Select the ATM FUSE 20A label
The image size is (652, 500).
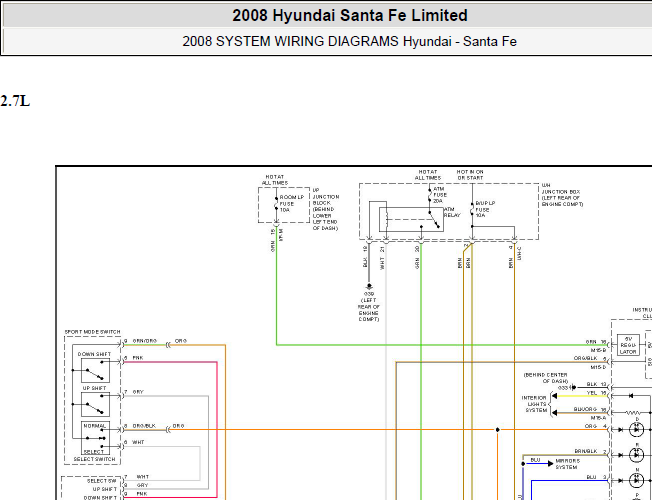pos(440,195)
